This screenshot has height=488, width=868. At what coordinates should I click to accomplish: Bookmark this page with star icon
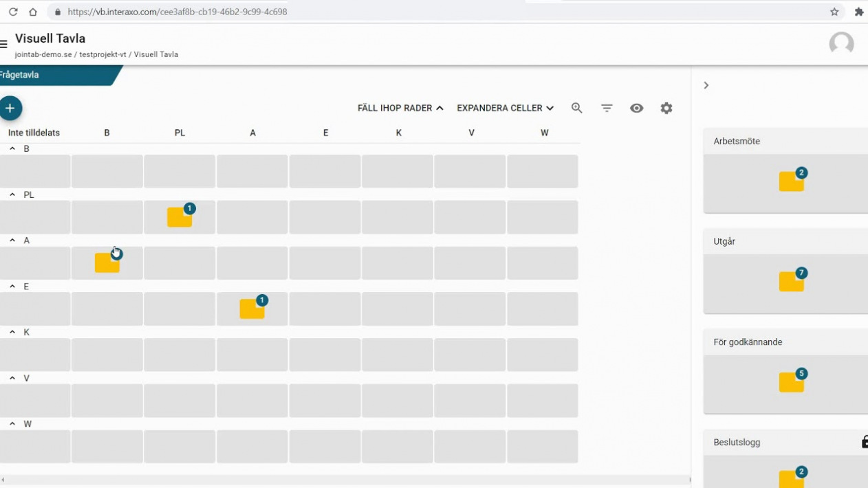click(834, 12)
